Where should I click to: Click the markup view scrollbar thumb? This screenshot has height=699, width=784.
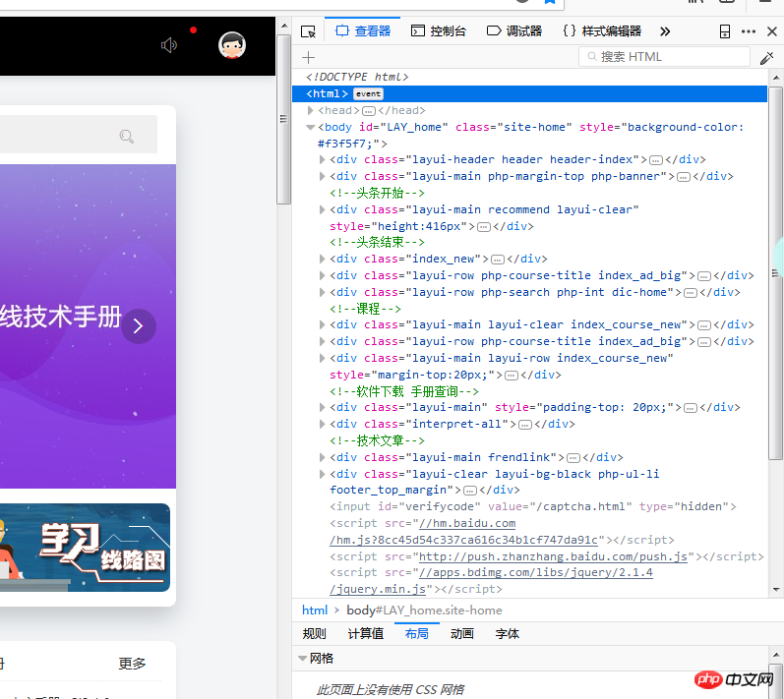[x=775, y=273]
